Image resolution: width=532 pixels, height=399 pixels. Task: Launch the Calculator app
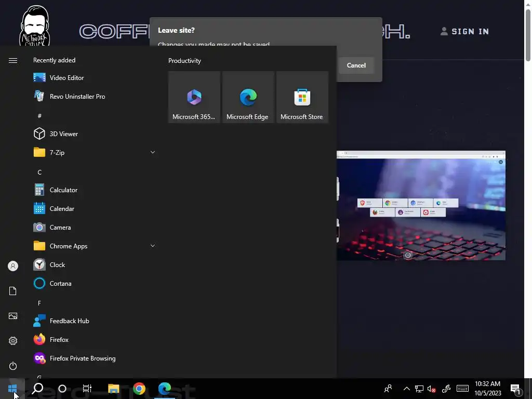pos(95,190)
